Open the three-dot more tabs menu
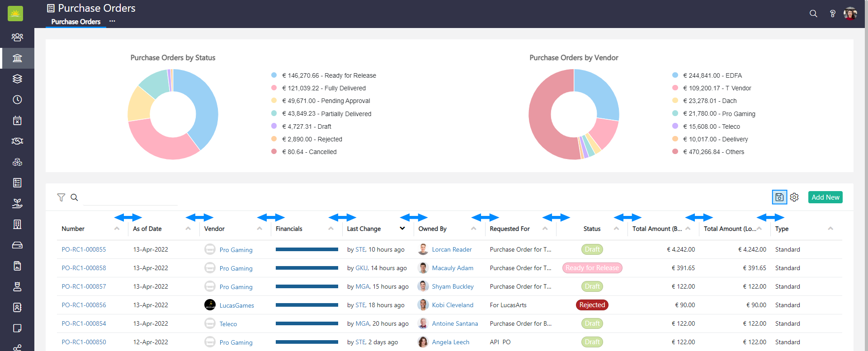This screenshot has height=351, width=868. [x=112, y=21]
